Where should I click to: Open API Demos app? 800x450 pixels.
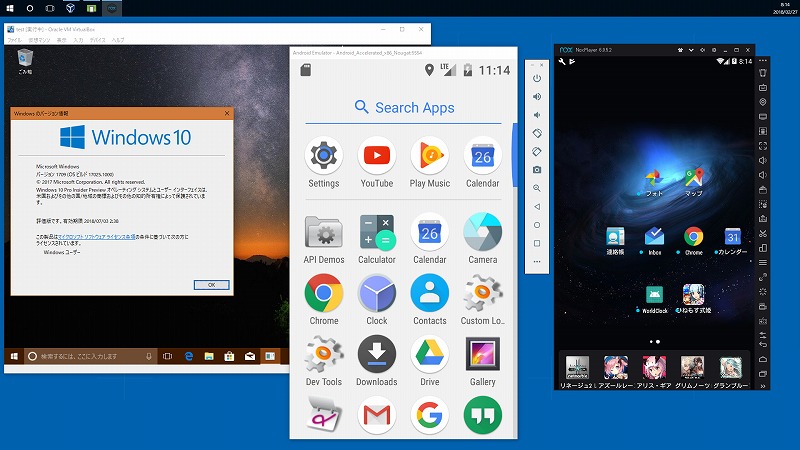(323, 232)
